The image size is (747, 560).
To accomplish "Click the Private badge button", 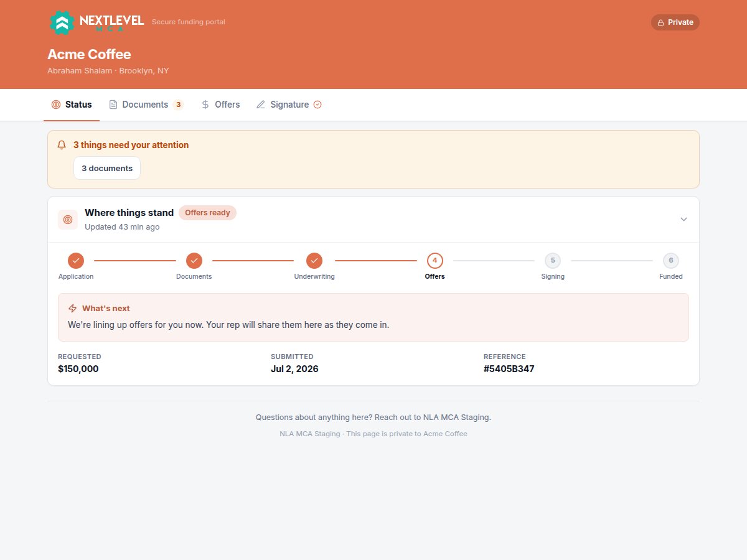I will pyautogui.click(x=675, y=22).
